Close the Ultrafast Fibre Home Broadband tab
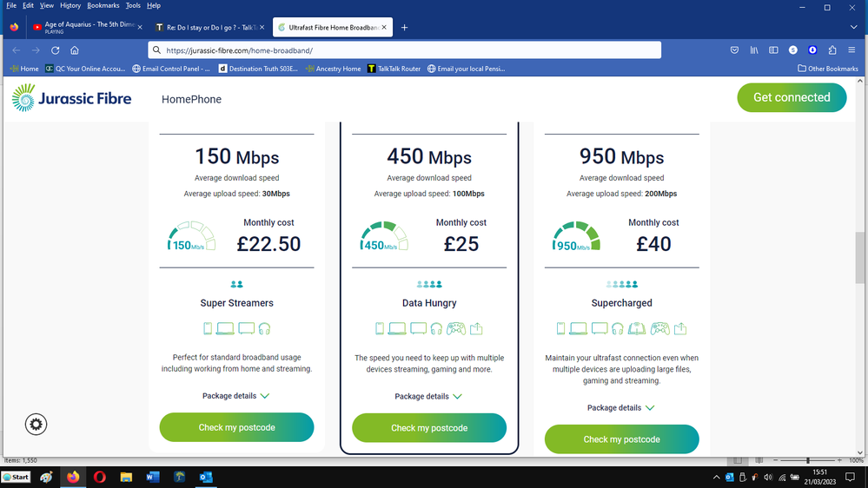Image resolution: width=868 pixels, height=488 pixels. 384,27
